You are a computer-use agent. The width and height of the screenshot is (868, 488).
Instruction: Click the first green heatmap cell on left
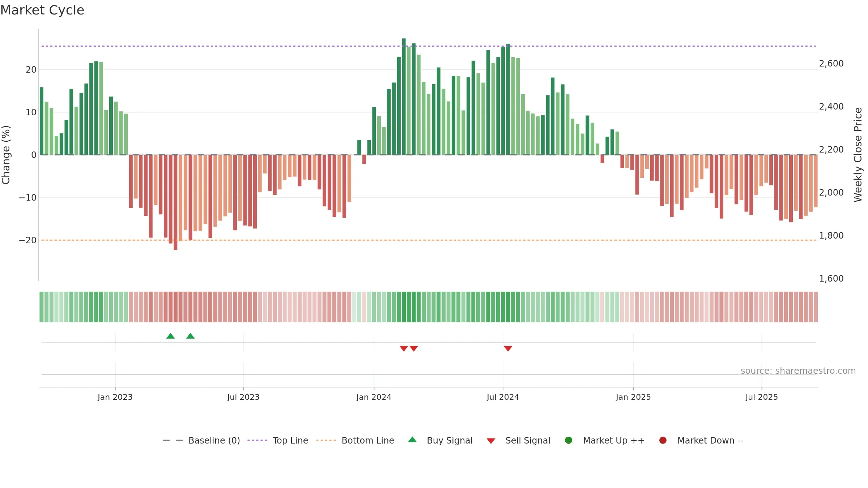[x=42, y=307]
